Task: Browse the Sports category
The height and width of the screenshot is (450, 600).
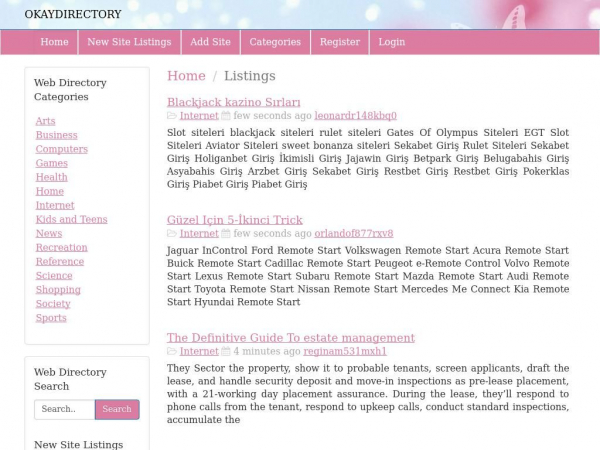Action: click(x=51, y=318)
